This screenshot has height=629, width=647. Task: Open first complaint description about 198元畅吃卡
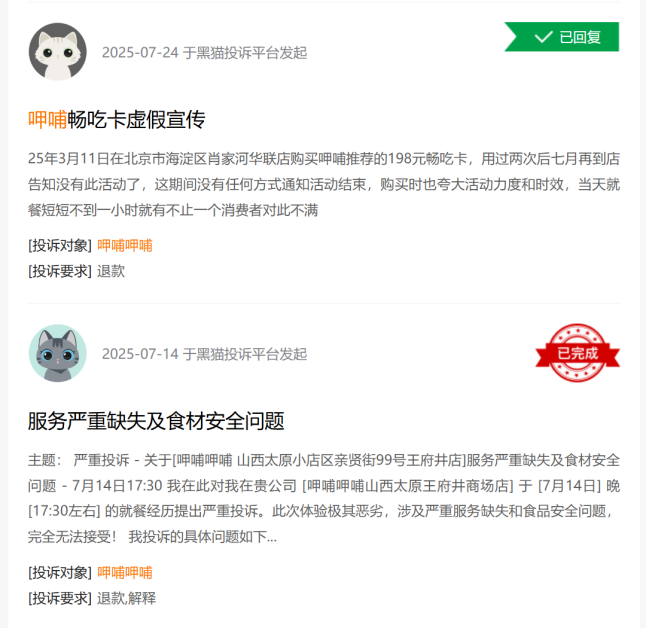tap(324, 184)
